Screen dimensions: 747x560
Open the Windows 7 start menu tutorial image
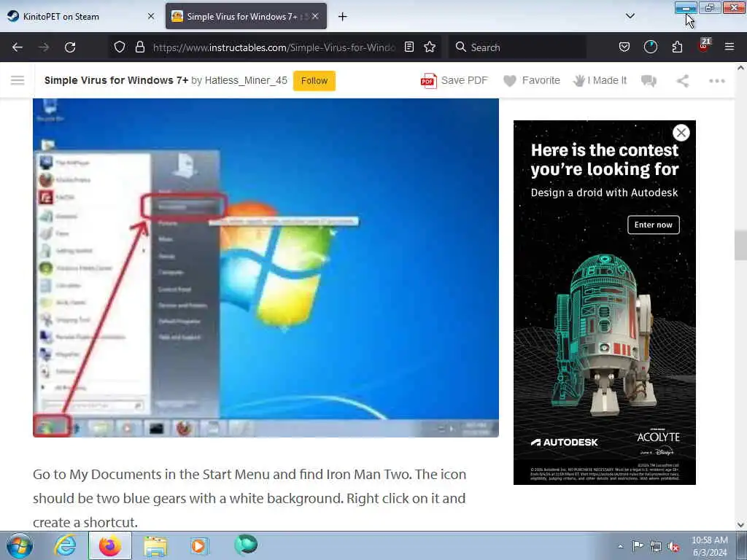(266, 268)
